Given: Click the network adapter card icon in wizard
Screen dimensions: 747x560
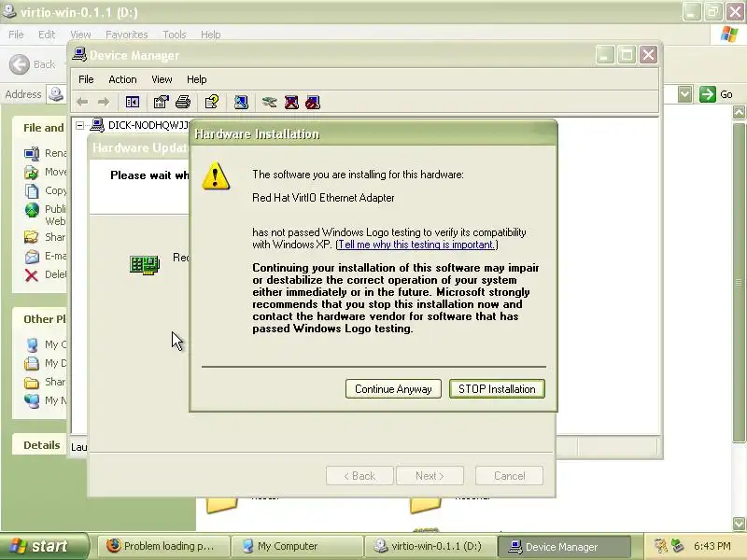Looking at the screenshot, I should click(x=145, y=265).
